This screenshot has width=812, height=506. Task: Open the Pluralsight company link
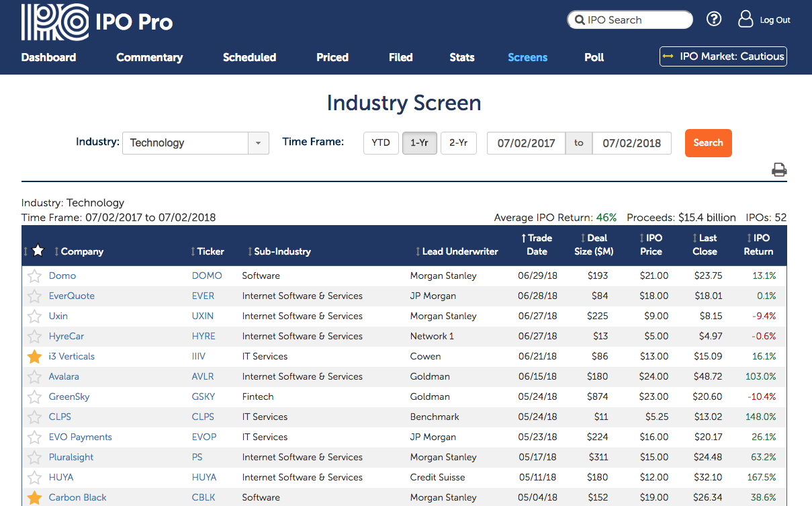coord(71,457)
